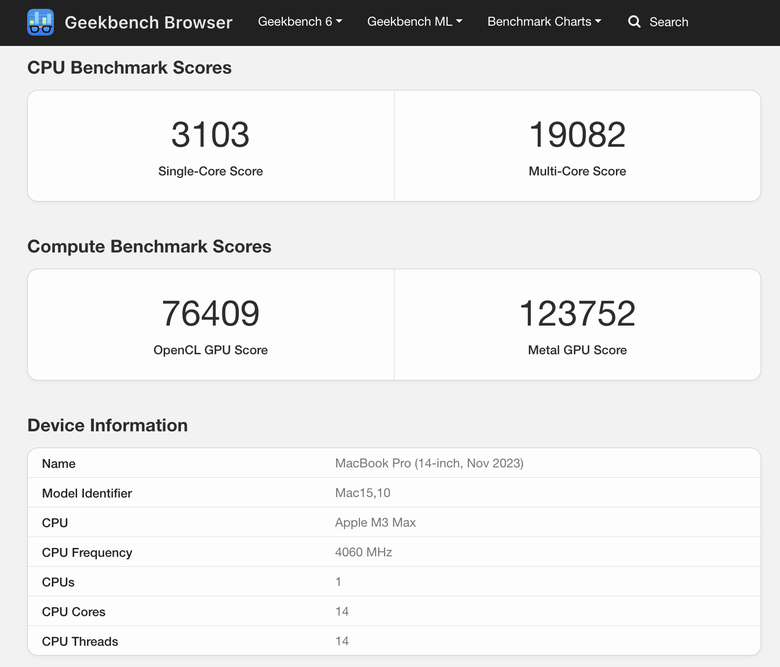The width and height of the screenshot is (780, 667).
Task: Click the Metal GPU Score label
Action: (577, 350)
